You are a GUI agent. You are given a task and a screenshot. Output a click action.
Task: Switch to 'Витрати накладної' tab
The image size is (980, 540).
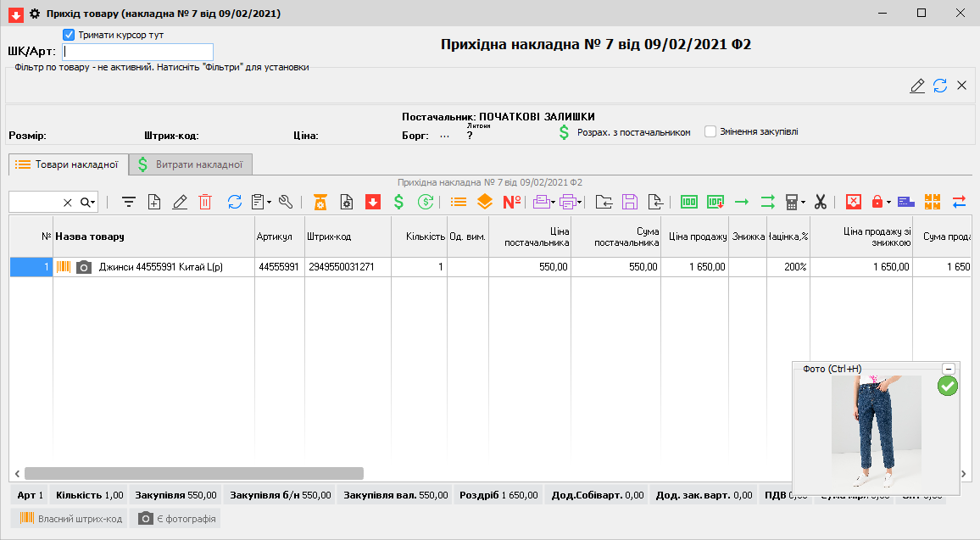pyautogui.click(x=192, y=164)
